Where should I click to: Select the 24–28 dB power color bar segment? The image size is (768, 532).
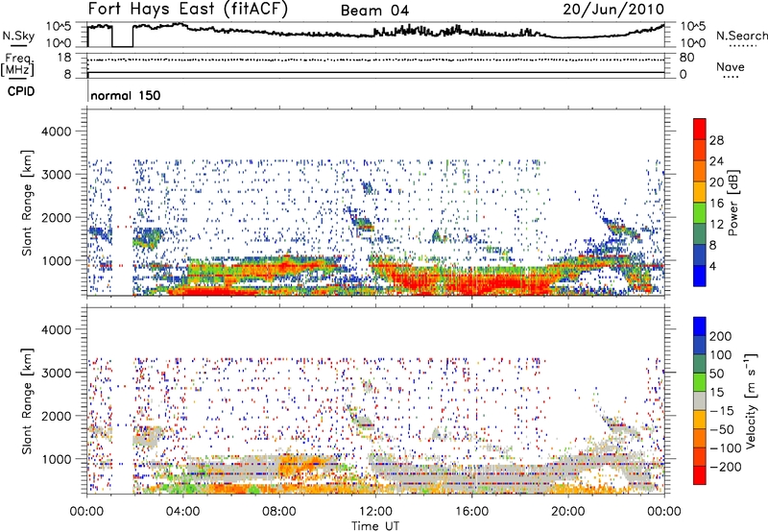tap(700, 150)
